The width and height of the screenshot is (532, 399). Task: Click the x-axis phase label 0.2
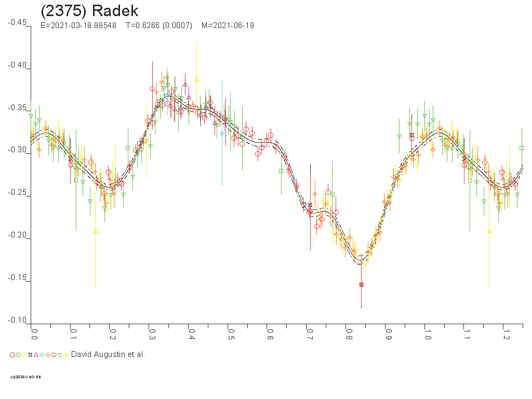113,335
